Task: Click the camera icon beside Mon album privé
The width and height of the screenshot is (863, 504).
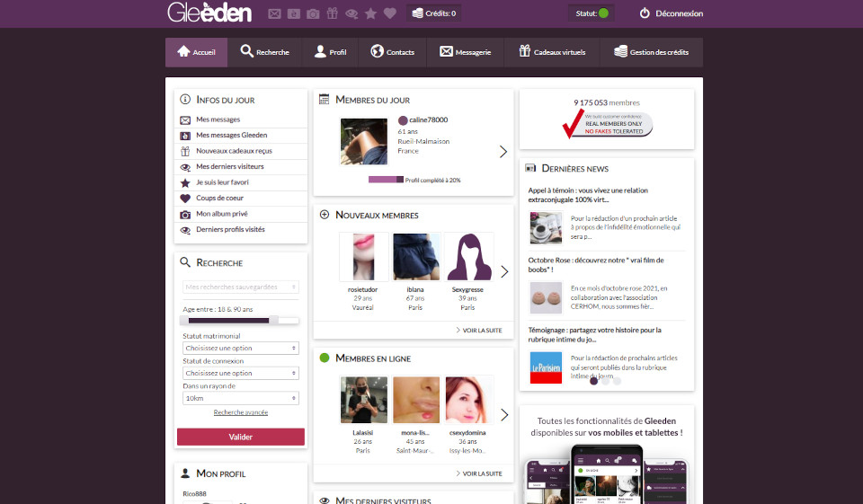Action: click(185, 215)
